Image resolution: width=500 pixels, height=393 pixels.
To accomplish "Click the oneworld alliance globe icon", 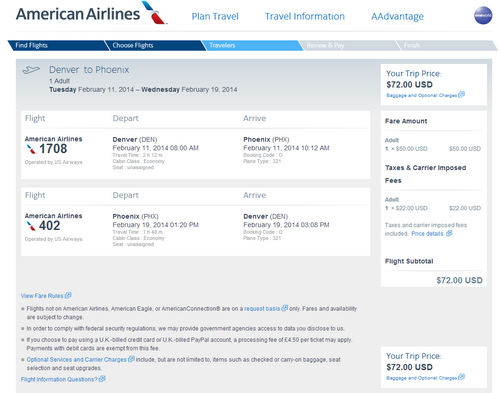I will click(x=483, y=15).
